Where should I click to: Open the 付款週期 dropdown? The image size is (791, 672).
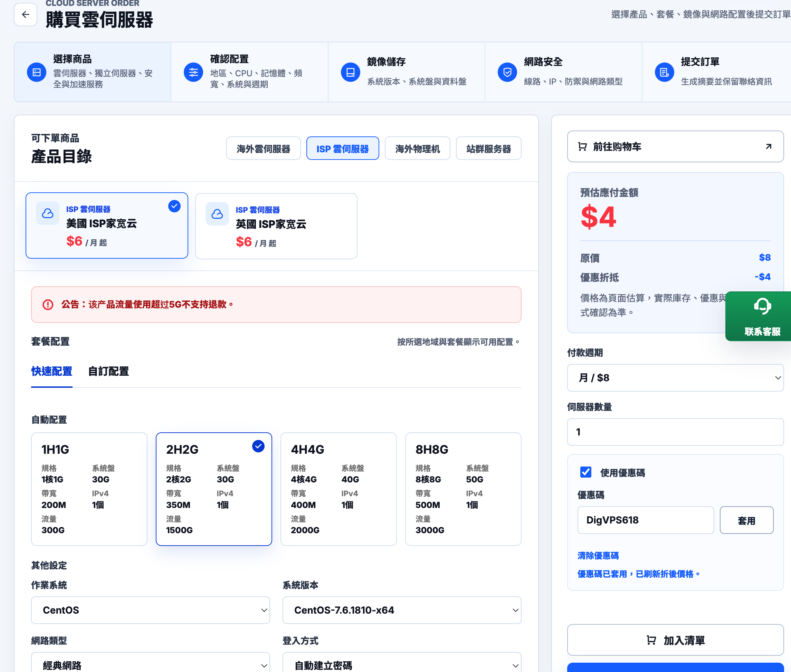pos(675,377)
